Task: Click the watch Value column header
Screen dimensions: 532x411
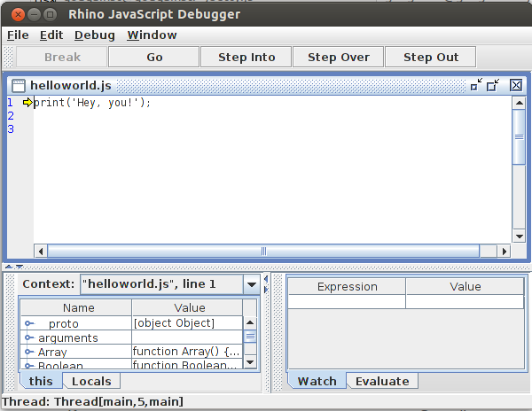Action: tap(465, 287)
